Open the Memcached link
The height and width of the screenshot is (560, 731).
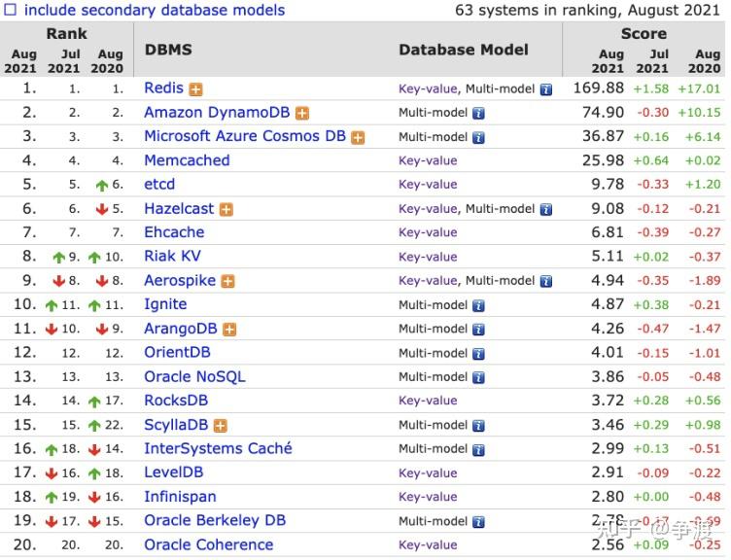coord(187,160)
